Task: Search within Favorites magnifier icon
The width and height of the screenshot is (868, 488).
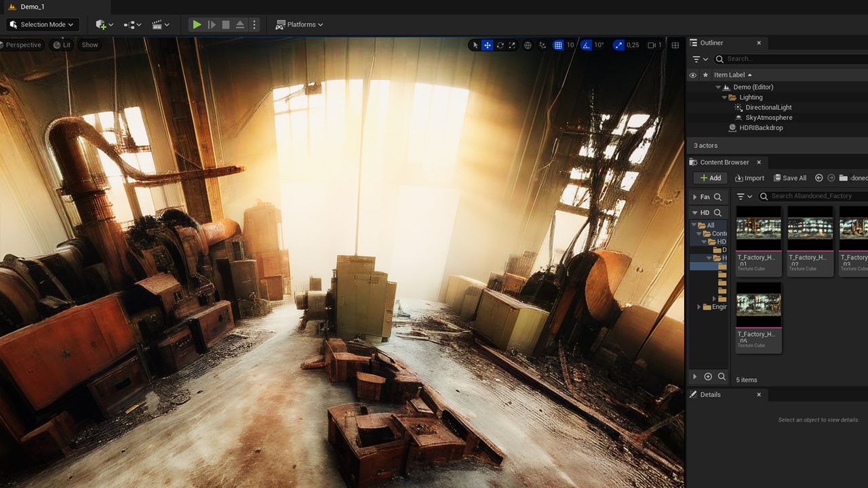Action: 718,197
